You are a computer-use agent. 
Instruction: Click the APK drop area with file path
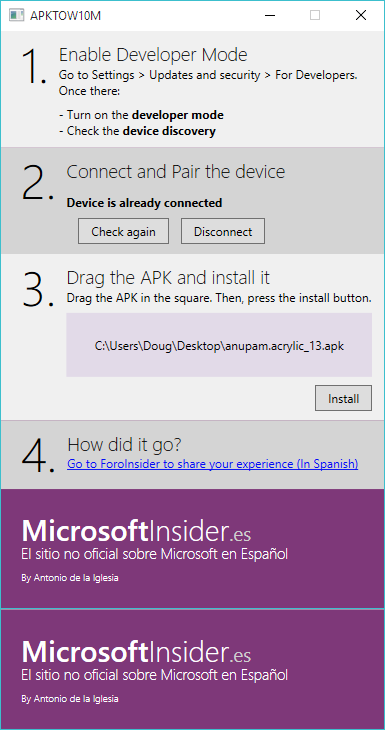(219, 345)
